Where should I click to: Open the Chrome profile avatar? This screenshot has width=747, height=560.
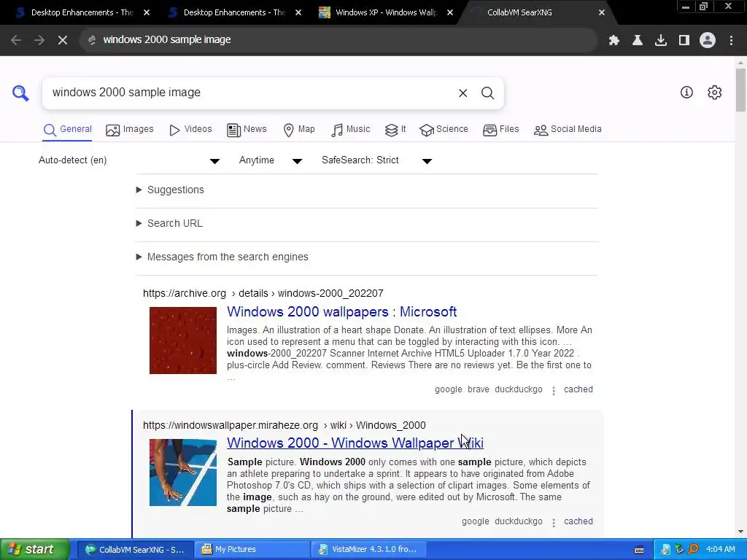pos(708,40)
